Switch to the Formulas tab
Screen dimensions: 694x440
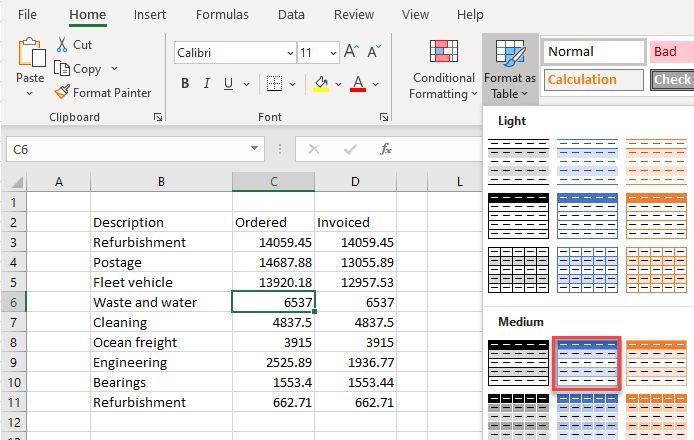(x=222, y=15)
